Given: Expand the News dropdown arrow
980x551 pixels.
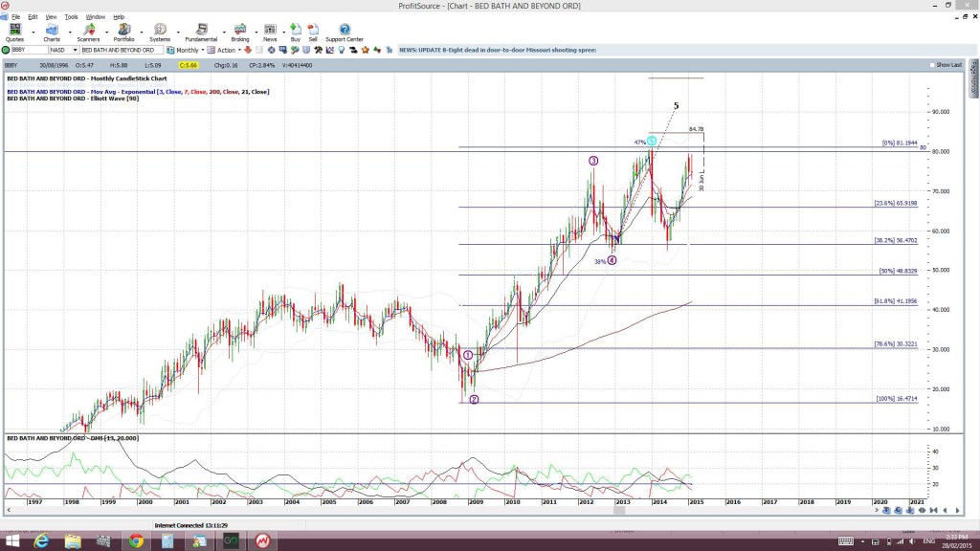Looking at the screenshot, I should [x=283, y=32].
